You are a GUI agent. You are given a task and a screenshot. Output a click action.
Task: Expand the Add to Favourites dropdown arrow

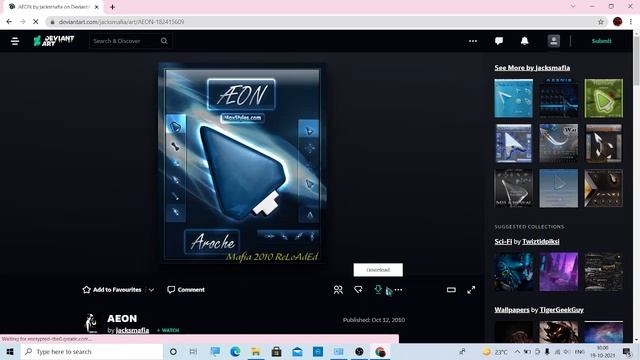click(151, 290)
